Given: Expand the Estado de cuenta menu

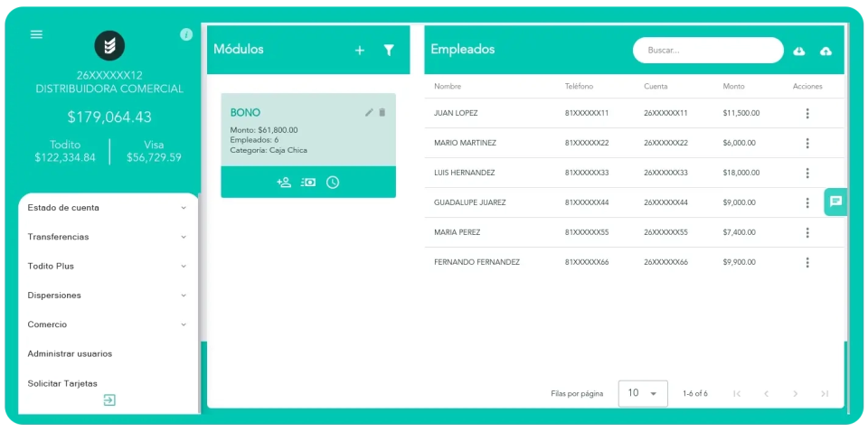Looking at the screenshot, I should 108,208.
